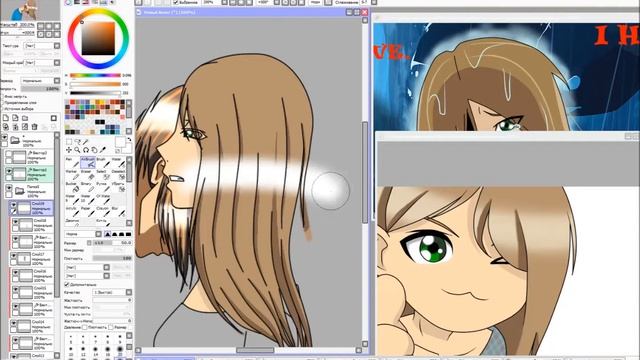Click the New Layer icon
Image resolution: width=640 pixels, height=360 pixels.
click(6, 118)
